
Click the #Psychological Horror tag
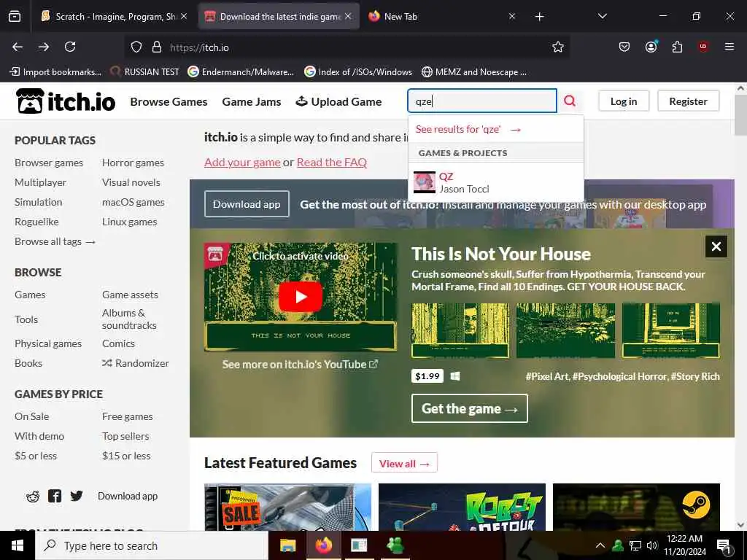pyautogui.click(x=619, y=376)
